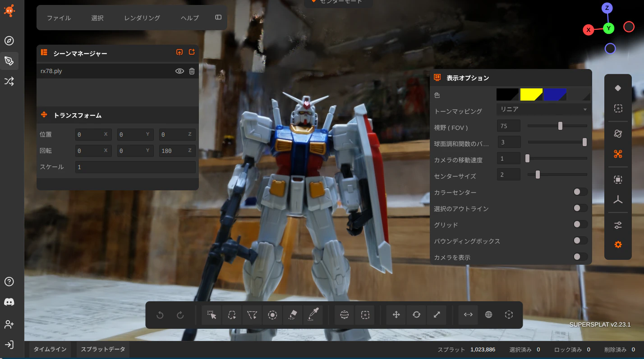Click the delete rx78.ply trash icon
This screenshot has width=644, height=359.
[192, 71]
